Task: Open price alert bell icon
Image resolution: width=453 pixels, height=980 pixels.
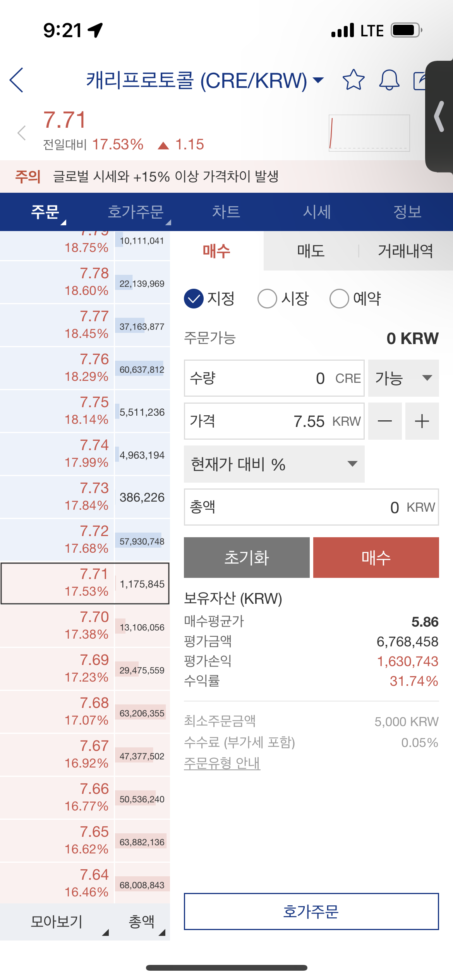Action: pyautogui.click(x=389, y=80)
